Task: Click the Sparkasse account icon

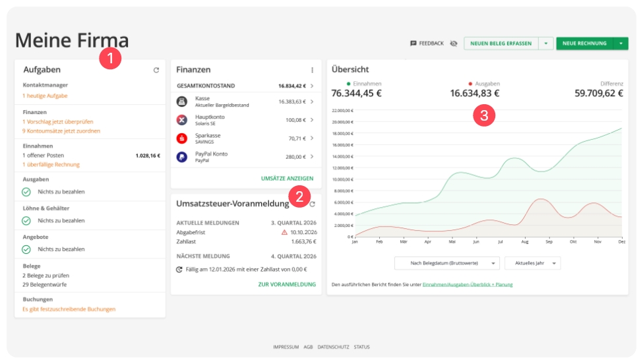Action: [x=182, y=138]
